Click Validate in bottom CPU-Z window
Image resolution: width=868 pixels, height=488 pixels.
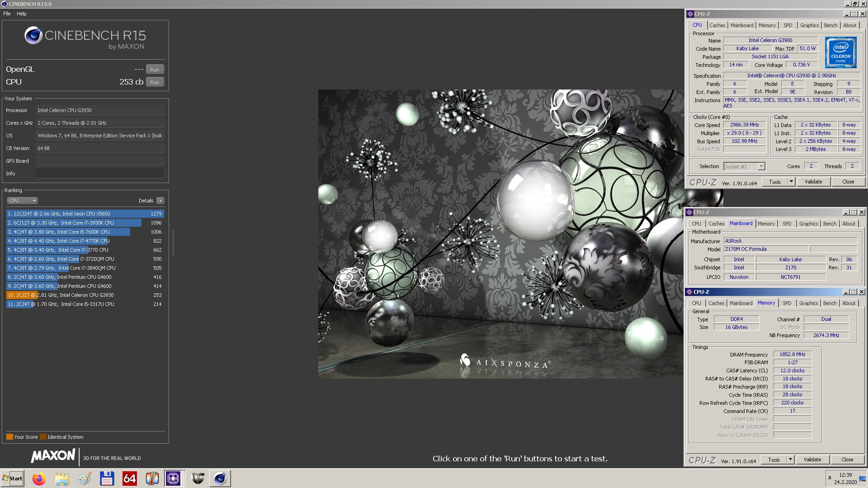[x=812, y=460]
